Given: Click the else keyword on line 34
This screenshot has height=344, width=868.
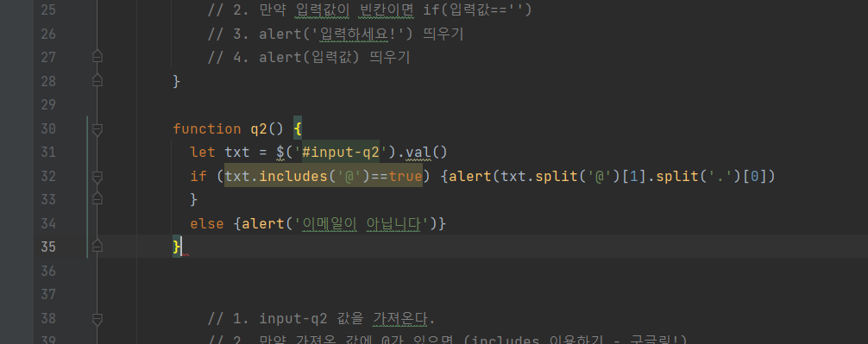Looking at the screenshot, I should (207, 224).
